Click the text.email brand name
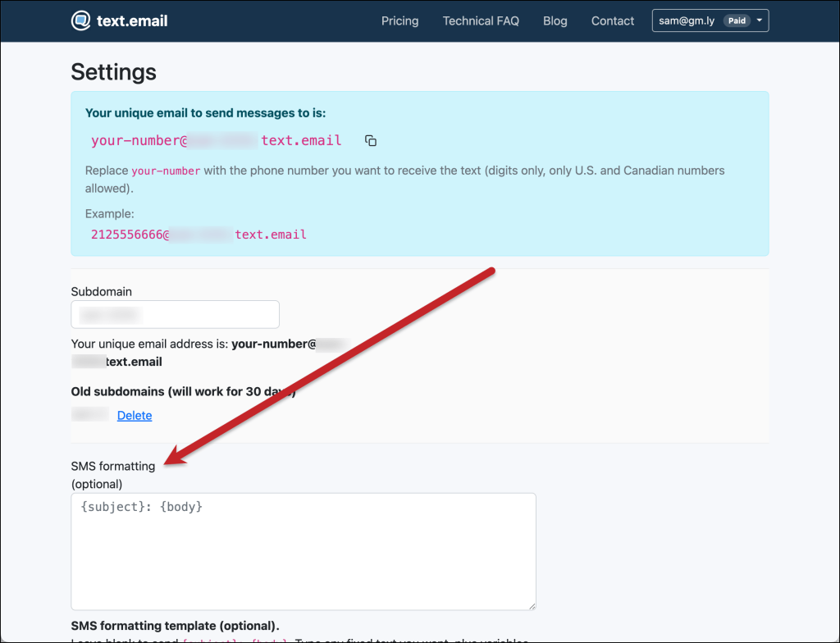 132,21
